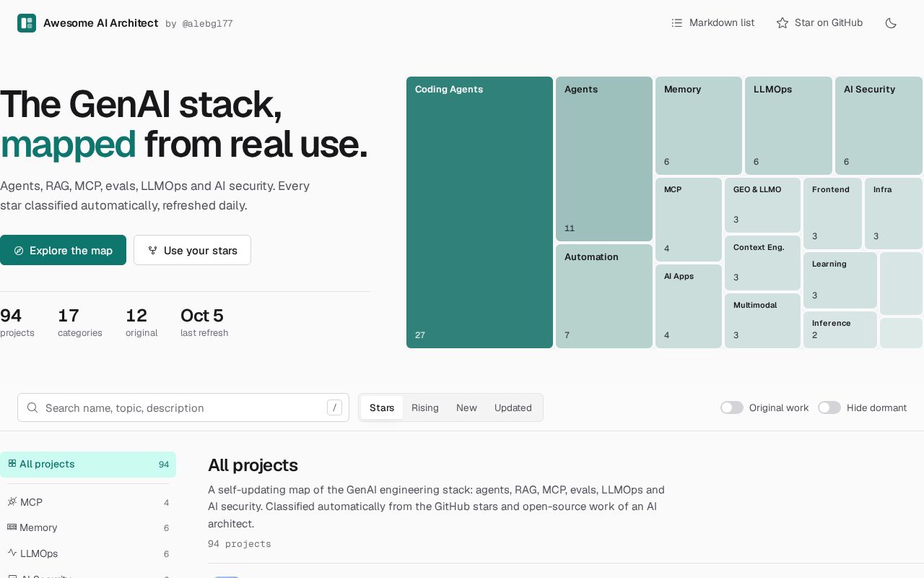The width and height of the screenshot is (924, 578).
Task: Select the Agents treemap tile
Action: click(604, 159)
